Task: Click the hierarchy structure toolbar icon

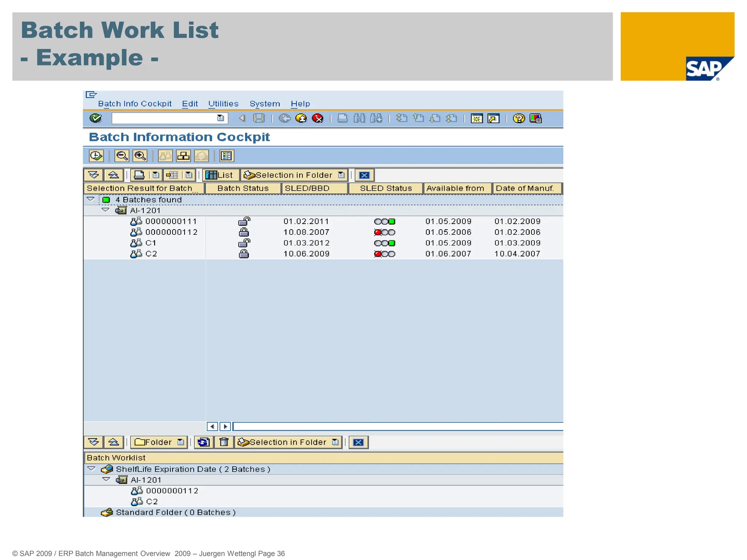Action: (x=183, y=156)
